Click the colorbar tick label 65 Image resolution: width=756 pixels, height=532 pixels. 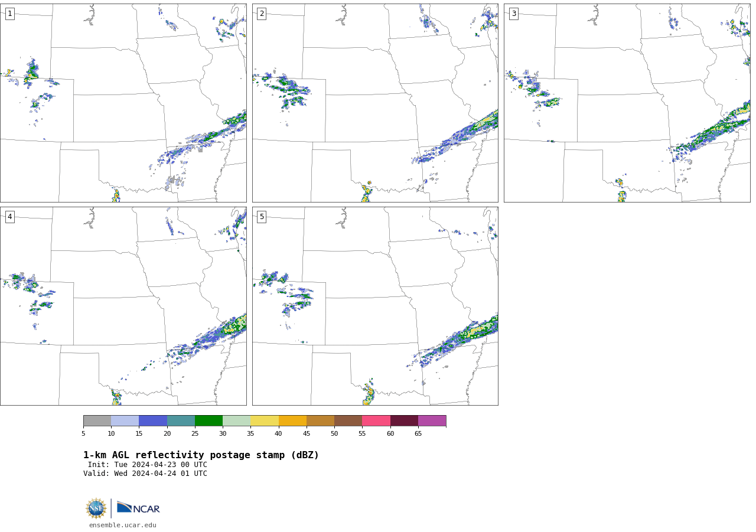[x=418, y=434]
